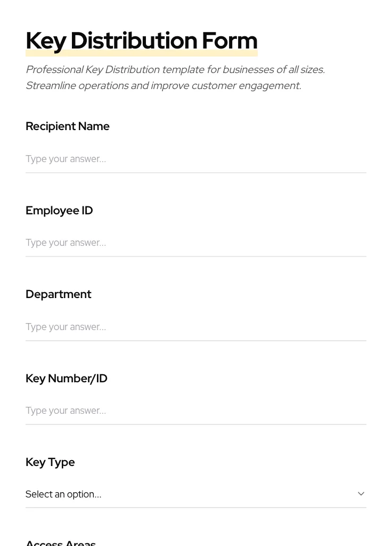
Task: Click the Employee ID heading
Action: point(59,211)
